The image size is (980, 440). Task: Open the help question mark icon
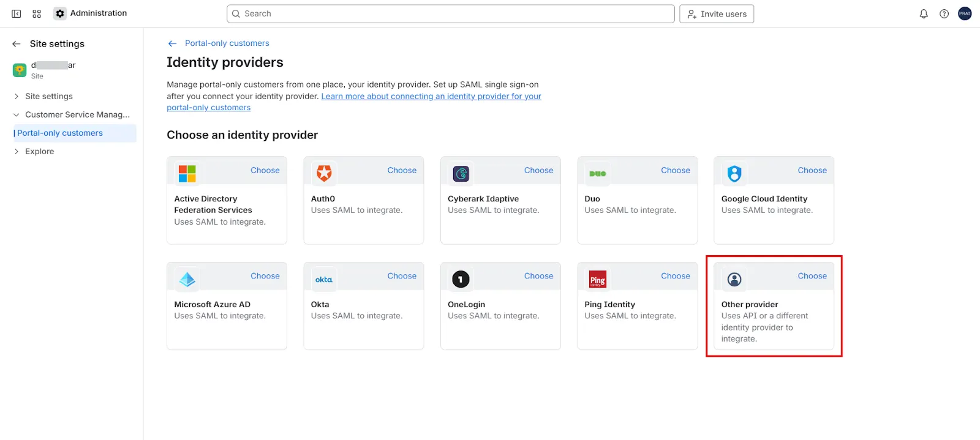(x=944, y=13)
